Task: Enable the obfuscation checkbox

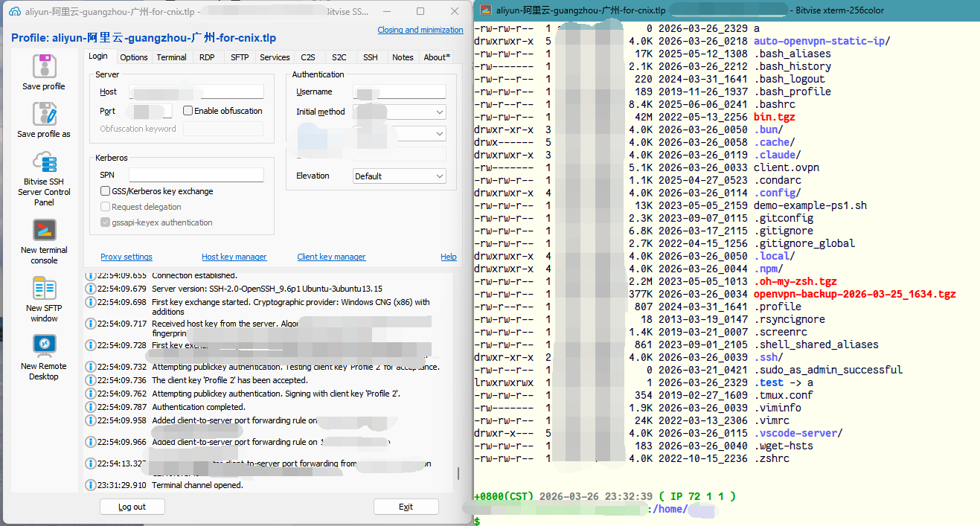Action: click(x=188, y=111)
